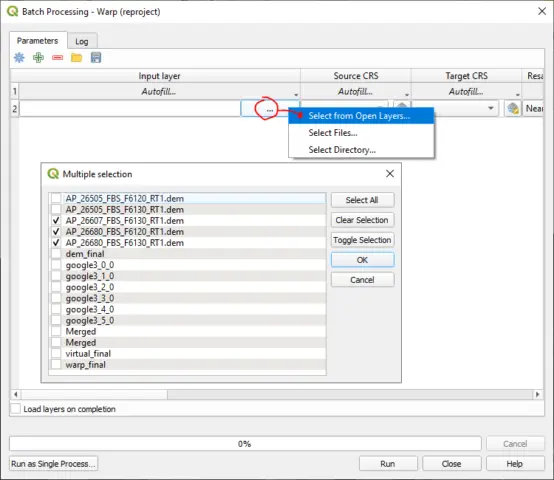Click the Input layer column header

pyautogui.click(x=159, y=76)
